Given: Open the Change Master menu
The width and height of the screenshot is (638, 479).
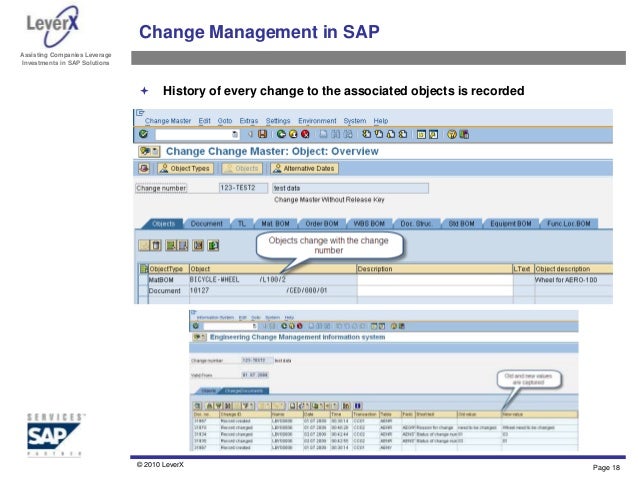Looking at the screenshot, I should (168, 121).
